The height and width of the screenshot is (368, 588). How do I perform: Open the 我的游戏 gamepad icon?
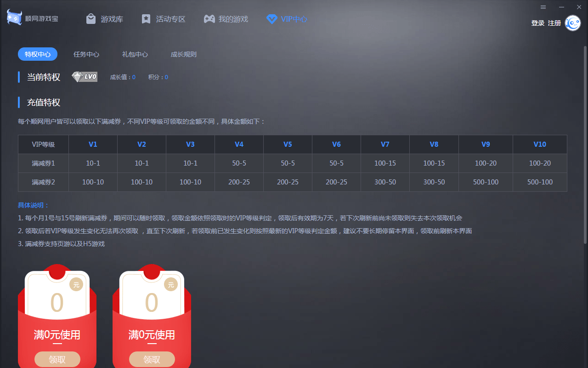click(x=209, y=19)
